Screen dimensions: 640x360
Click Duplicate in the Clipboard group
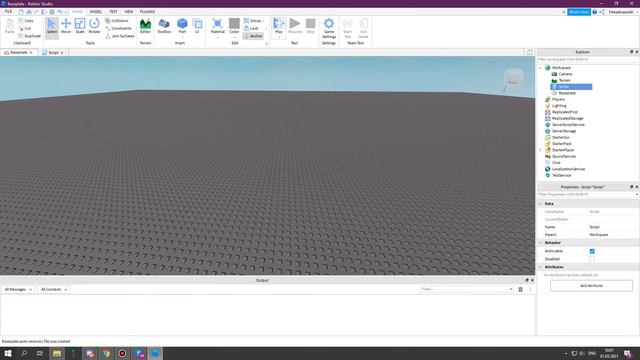29,36
